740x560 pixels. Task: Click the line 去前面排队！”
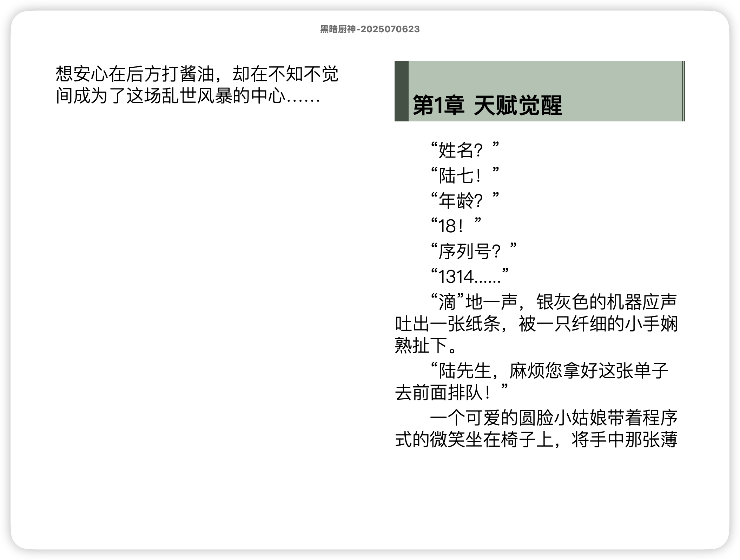click(451, 393)
